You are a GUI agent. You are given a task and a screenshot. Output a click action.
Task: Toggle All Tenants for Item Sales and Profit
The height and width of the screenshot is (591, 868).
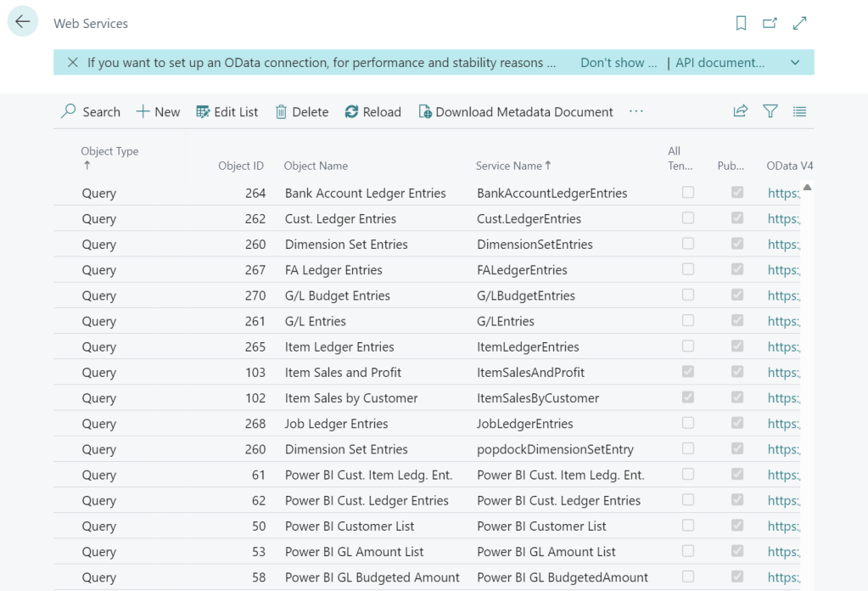click(x=688, y=372)
